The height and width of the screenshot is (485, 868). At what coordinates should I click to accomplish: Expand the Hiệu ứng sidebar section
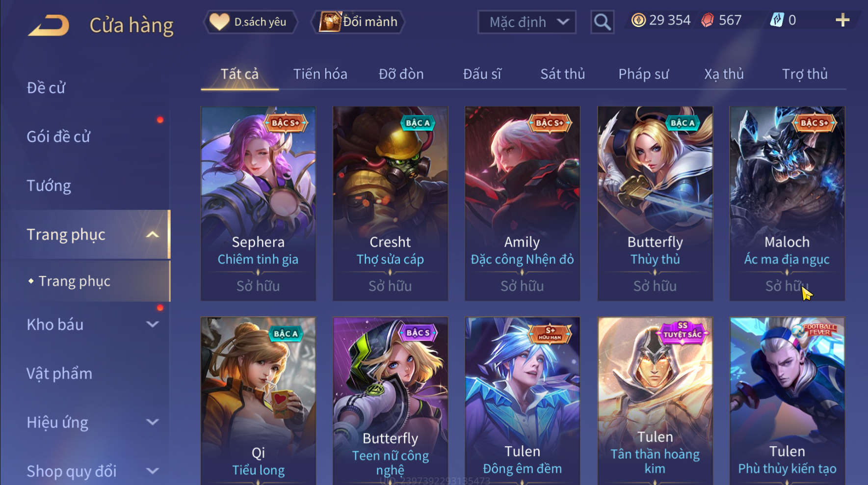[153, 422]
